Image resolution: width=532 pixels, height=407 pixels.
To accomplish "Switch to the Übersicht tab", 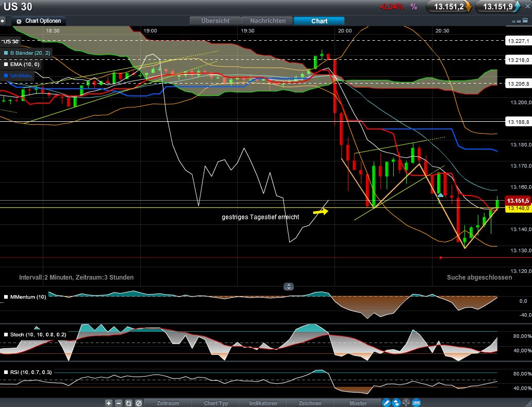I will [215, 21].
